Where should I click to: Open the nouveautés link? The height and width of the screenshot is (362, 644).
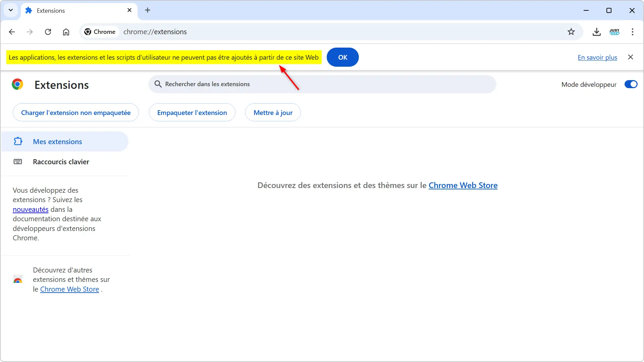click(x=31, y=209)
